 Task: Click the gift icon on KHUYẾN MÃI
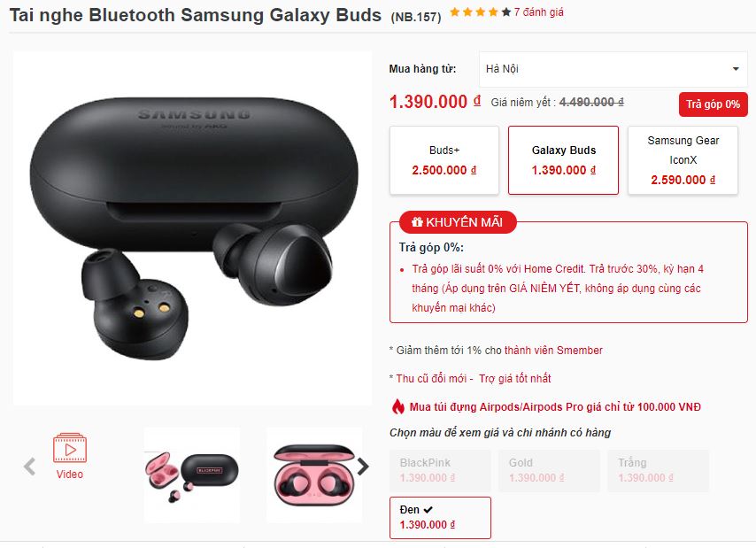(x=417, y=221)
